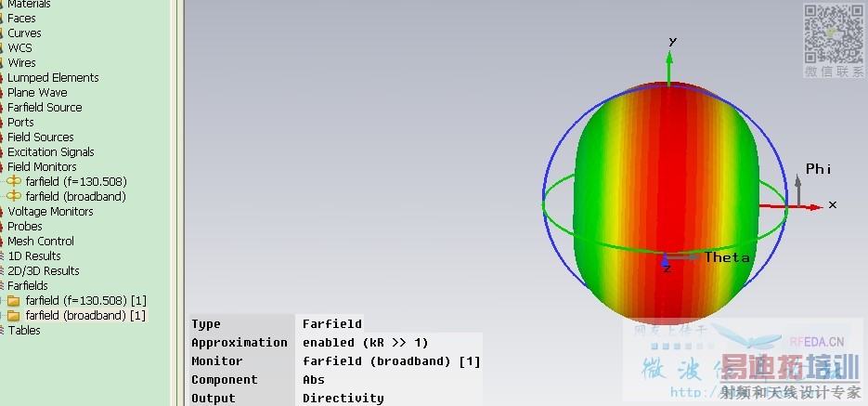The height and width of the screenshot is (406, 868).
Task: Select the Farfields results folder
Action: [x=28, y=286]
